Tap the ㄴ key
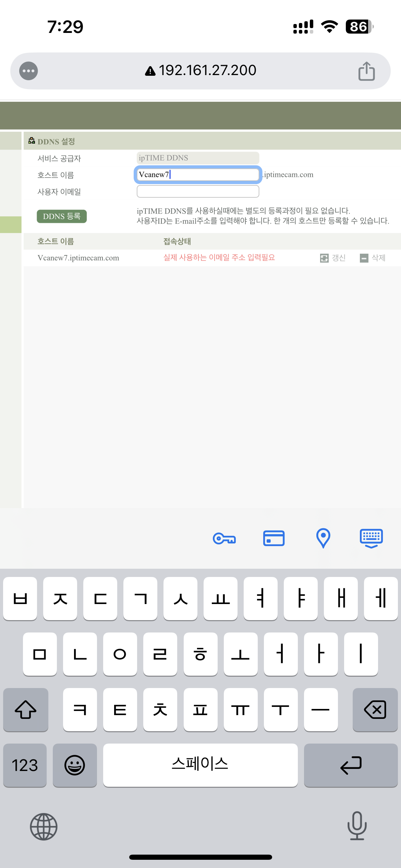 point(80,654)
